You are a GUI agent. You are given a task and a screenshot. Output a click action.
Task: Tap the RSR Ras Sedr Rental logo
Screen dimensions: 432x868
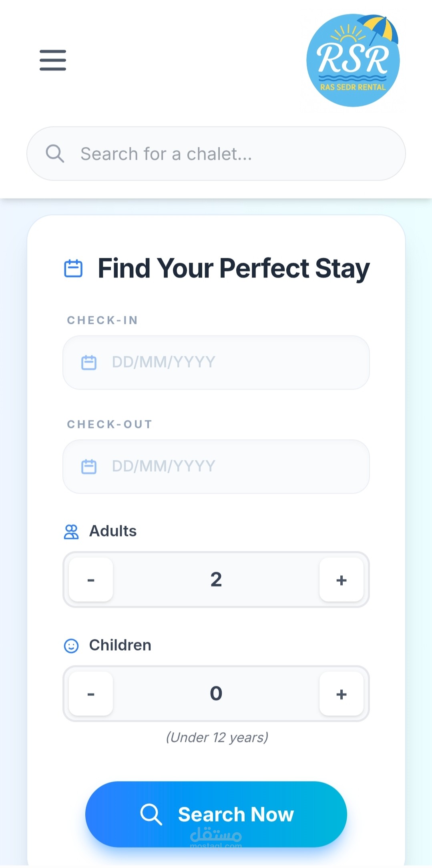[353, 60]
